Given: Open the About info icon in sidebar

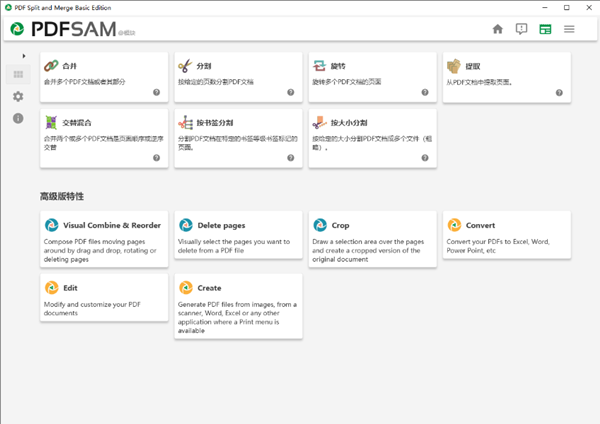Looking at the screenshot, I should pos(18,118).
